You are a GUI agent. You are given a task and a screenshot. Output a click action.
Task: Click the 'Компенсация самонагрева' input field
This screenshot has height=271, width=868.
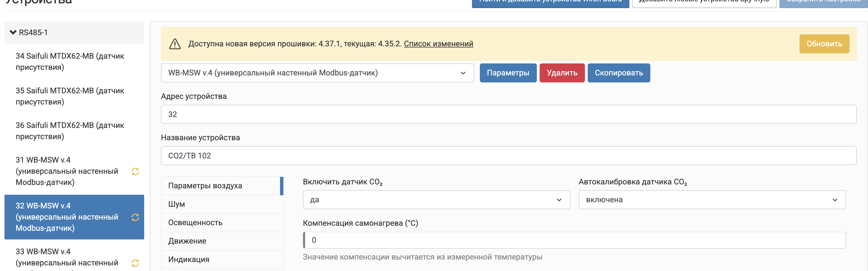pos(574,240)
